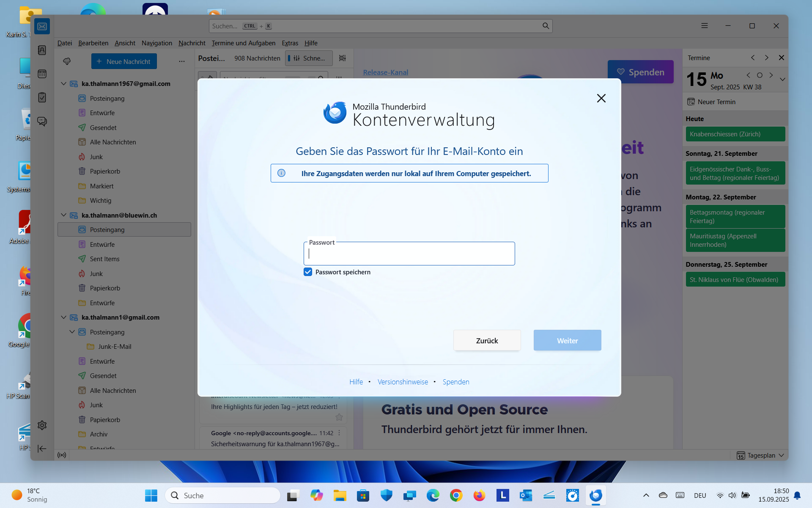The height and width of the screenshot is (508, 812).
Task: Open the Versionshinweise link
Action: (x=403, y=382)
